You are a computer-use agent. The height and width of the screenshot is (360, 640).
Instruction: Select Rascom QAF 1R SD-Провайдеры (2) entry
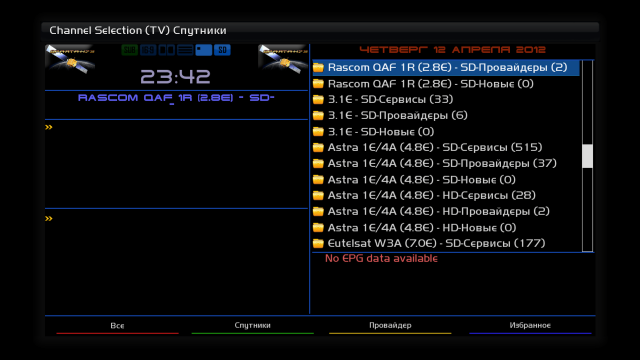(446, 67)
